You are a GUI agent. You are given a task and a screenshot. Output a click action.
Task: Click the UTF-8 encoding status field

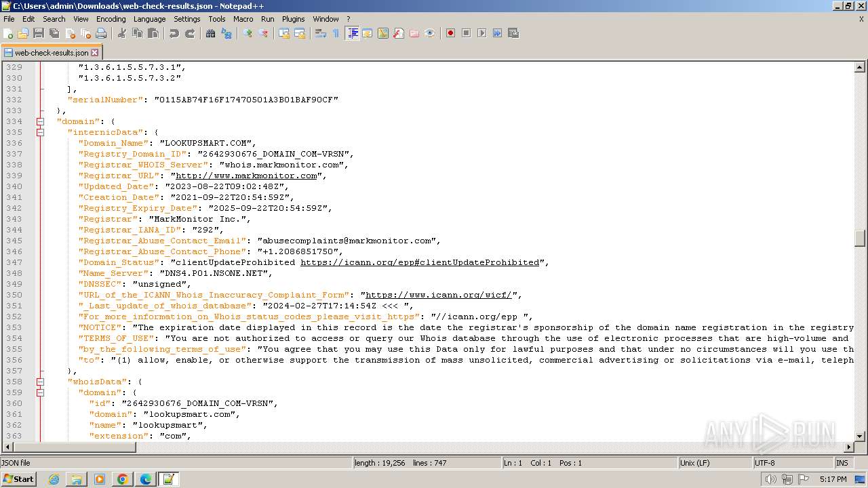point(792,463)
